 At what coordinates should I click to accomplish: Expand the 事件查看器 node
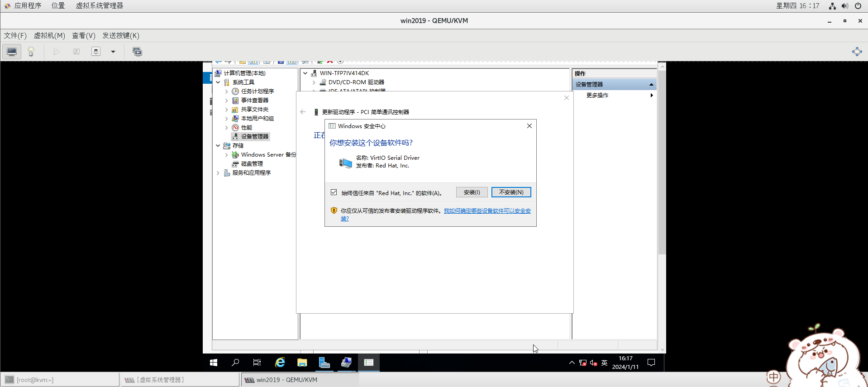coord(227,100)
